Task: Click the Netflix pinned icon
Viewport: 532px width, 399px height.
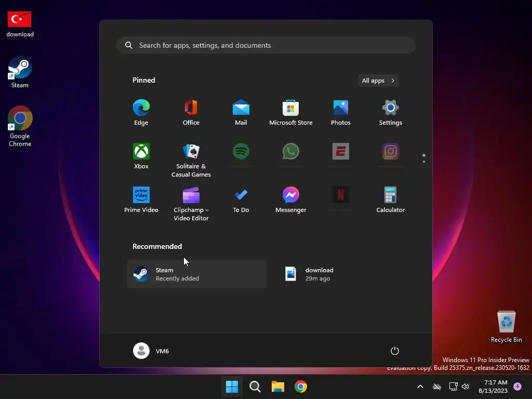Action: pyautogui.click(x=341, y=195)
